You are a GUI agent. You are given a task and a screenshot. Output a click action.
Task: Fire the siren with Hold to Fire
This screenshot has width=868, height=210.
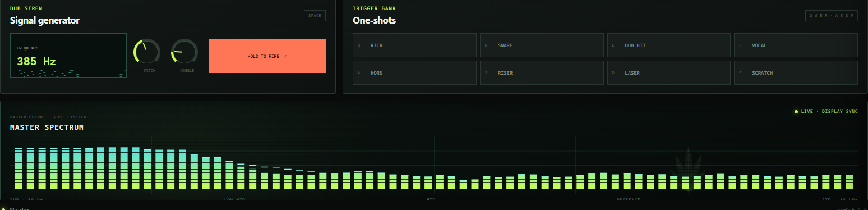pos(267,56)
